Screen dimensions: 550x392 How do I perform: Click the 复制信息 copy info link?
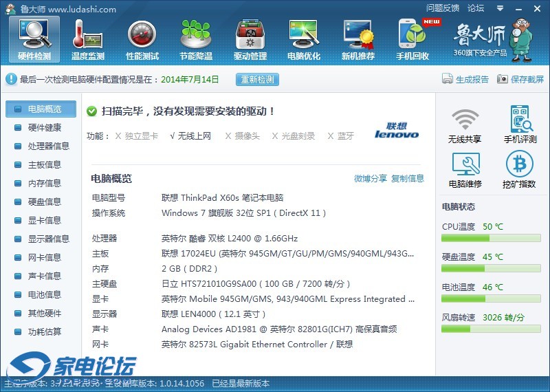(x=408, y=178)
